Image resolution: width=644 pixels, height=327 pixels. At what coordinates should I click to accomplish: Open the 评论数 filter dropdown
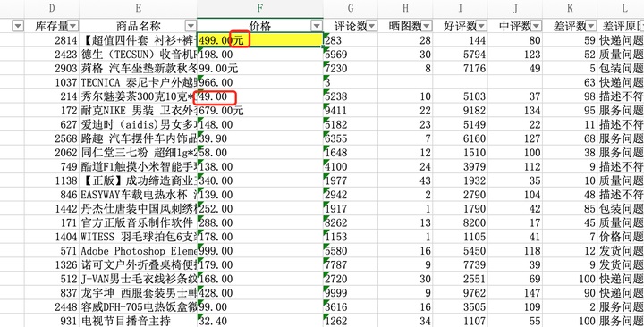coord(372,26)
